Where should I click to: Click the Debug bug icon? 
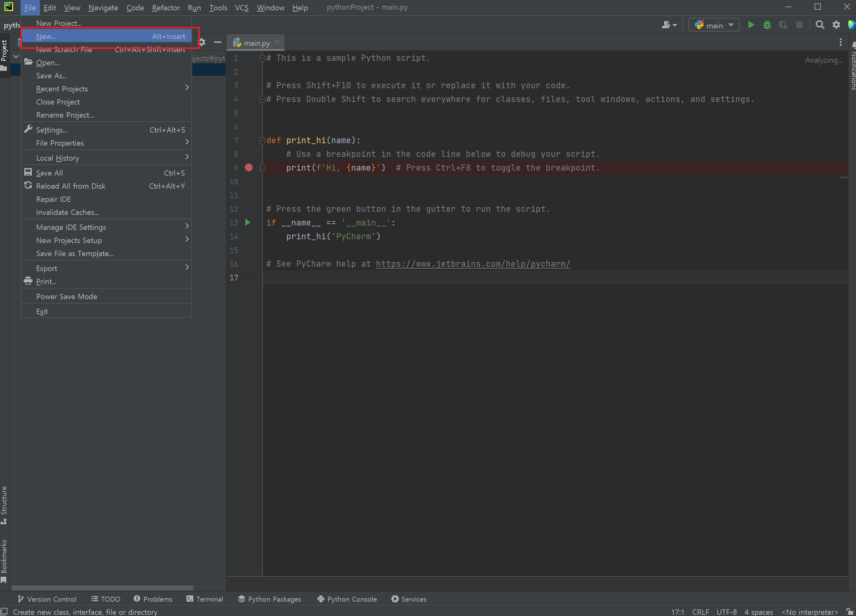pyautogui.click(x=767, y=25)
